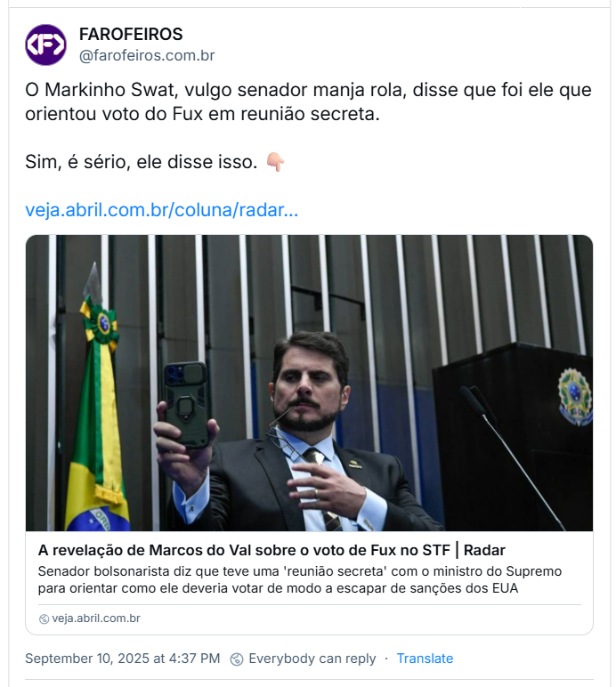
Task: Translate the post with the Translate link
Action: coord(425,659)
